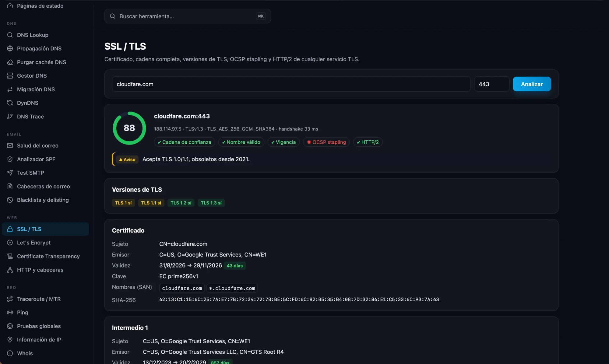Click the Nombre válido badge
The width and height of the screenshot is (609, 364).
click(x=241, y=142)
